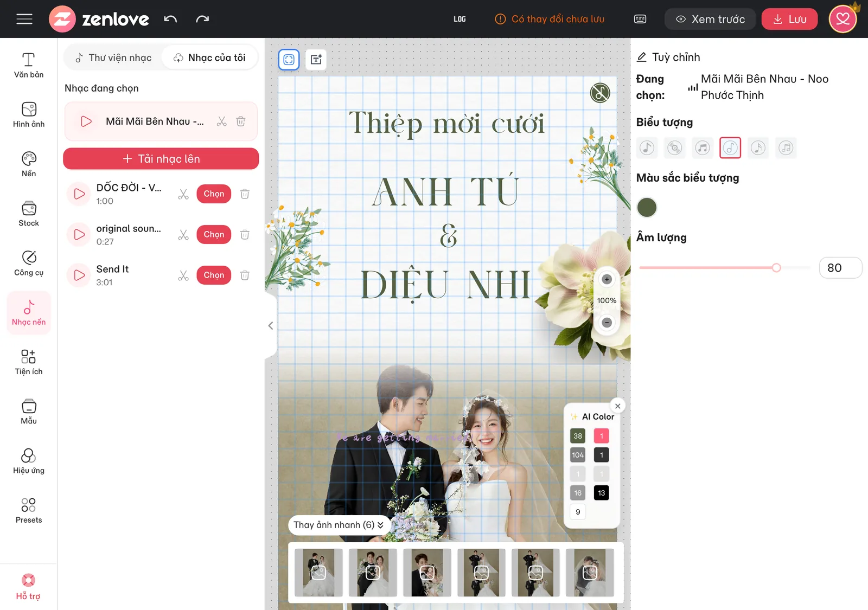This screenshot has width=868, height=610.
Task: Open the LOG panel
Action: [x=459, y=19]
